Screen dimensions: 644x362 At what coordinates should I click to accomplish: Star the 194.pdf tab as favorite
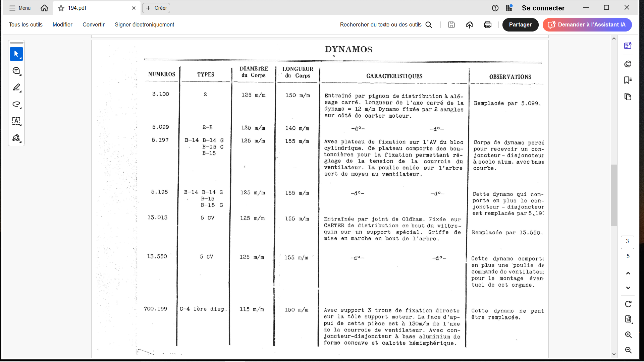61,8
